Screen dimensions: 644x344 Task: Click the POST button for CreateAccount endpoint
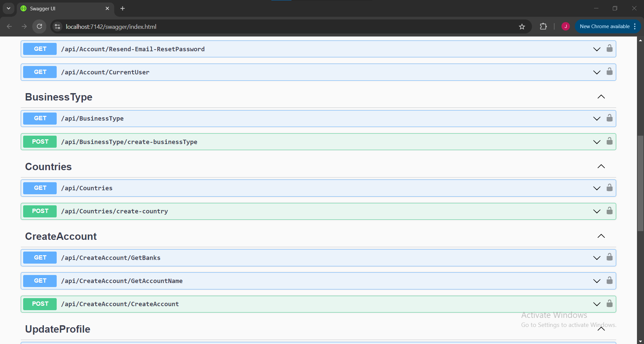click(x=40, y=304)
